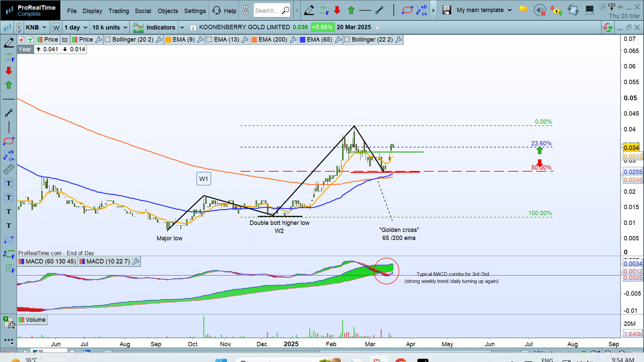Screen dimensions: 644x362
Task: Click the W1 text label on chart
Action: coord(204,179)
